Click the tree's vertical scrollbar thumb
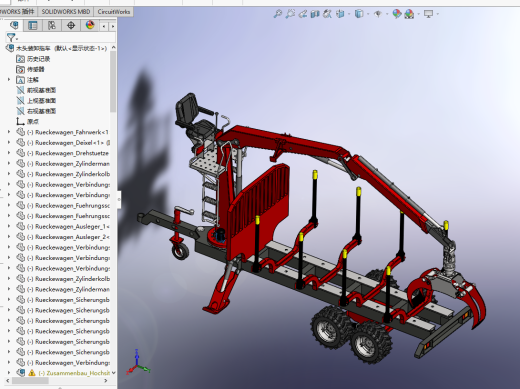The image size is (520, 389). pos(113,82)
